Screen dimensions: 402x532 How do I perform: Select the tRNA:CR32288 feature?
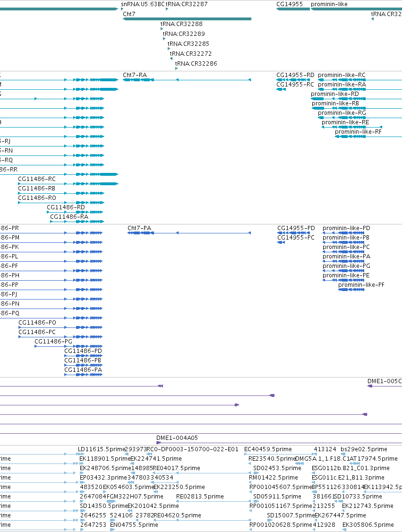point(162,29)
